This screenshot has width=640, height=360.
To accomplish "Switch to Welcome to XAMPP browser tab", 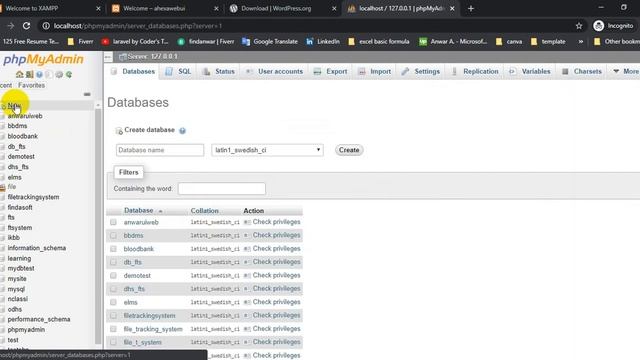I will coord(49,8).
